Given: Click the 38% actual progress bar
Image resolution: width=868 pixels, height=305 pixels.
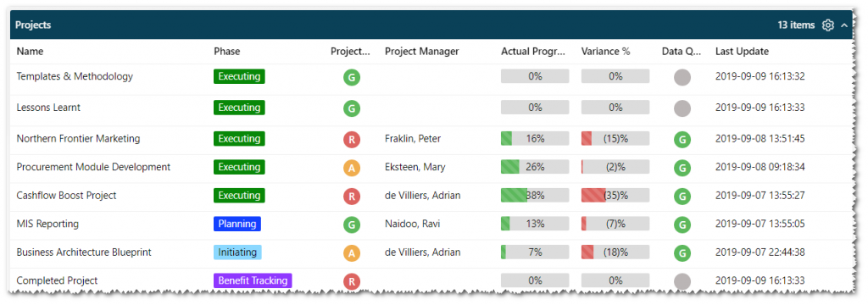Looking at the screenshot, I should tap(535, 196).
